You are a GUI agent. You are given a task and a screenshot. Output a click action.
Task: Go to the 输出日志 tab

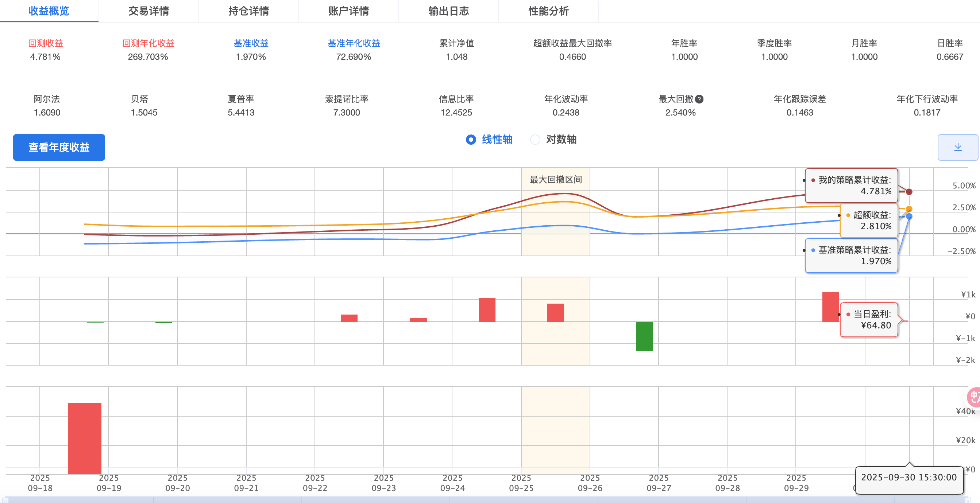coord(448,11)
